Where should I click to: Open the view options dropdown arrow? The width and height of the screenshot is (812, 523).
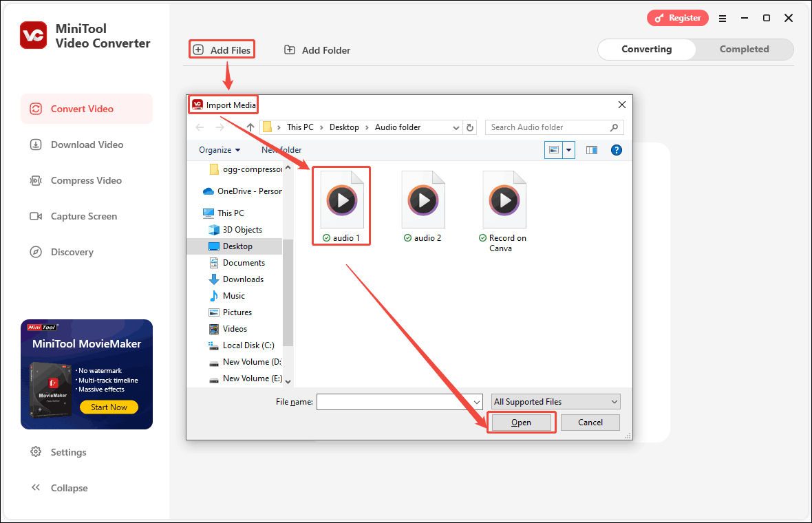tap(568, 150)
